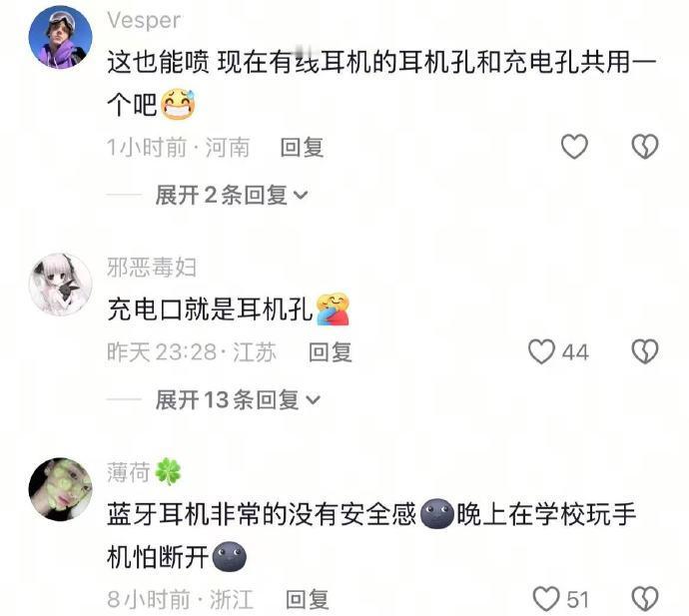Dislike Vesper's comment with the broken heart
The height and width of the screenshot is (616, 689).
point(645,147)
